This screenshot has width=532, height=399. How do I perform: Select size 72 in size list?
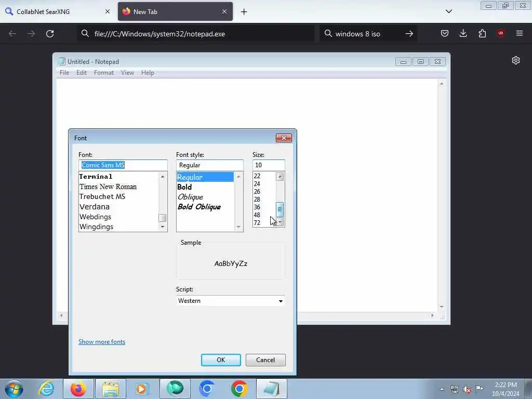(x=264, y=223)
